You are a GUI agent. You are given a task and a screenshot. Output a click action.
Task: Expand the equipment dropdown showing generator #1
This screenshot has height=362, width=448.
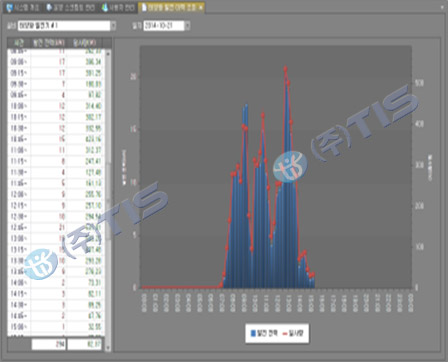113,26
